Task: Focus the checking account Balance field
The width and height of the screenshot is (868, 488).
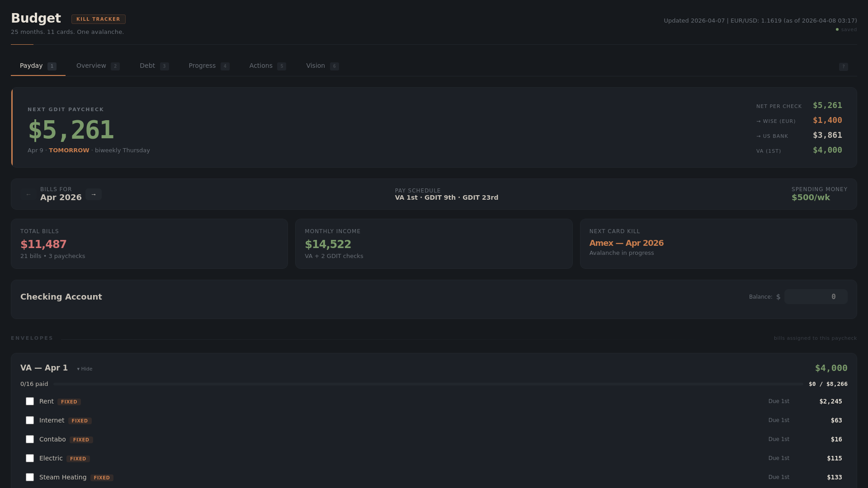Action: 816,297
